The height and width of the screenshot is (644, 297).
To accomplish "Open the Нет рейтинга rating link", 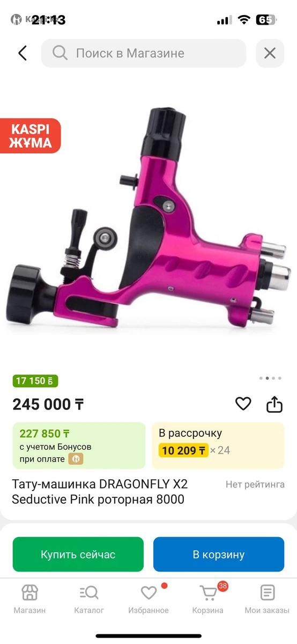I will click(x=255, y=485).
